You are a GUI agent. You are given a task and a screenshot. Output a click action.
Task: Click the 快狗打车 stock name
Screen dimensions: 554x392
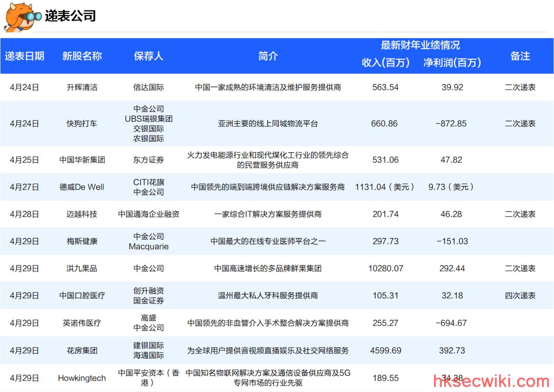[82, 124]
